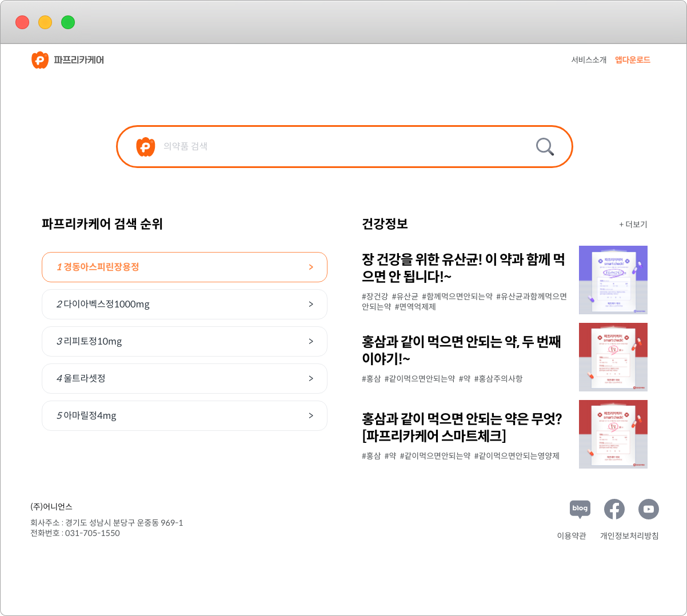Open 앱다운로드 menu item
Image resolution: width=687 pixels, height=616 pixels.
point(632,60)
